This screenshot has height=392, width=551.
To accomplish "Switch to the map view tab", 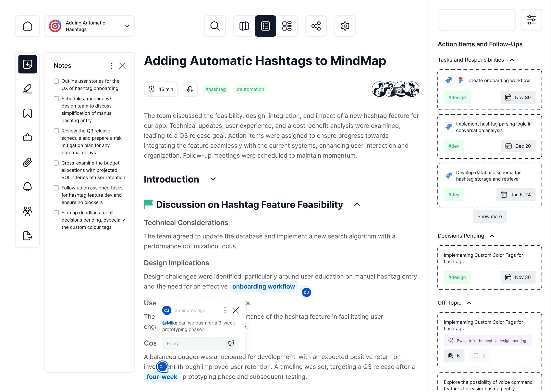I will tap(244, 26).
